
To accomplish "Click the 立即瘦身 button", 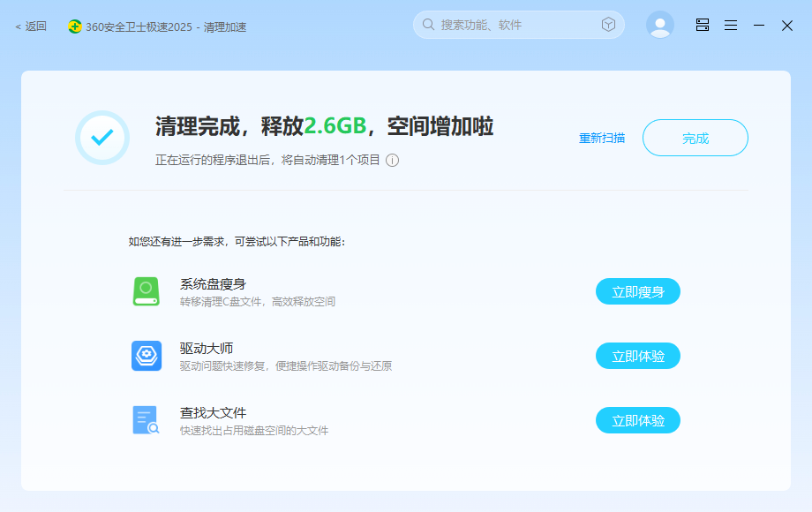I will pyautogui.click(x=637, y=291).
